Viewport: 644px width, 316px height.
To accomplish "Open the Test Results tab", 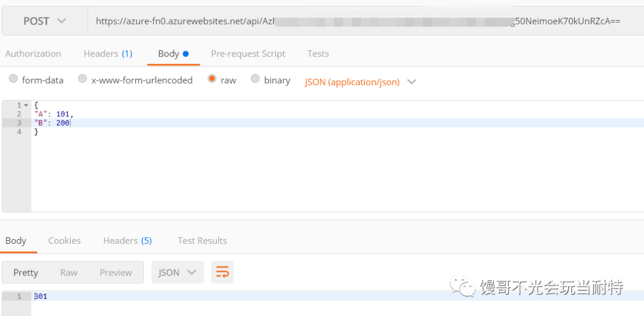I will coord(202,240).
